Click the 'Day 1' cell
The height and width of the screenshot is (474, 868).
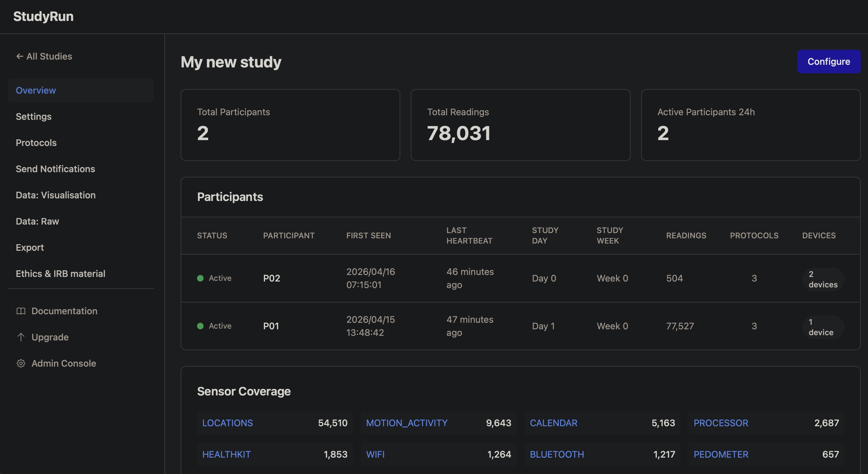point(543,326)
